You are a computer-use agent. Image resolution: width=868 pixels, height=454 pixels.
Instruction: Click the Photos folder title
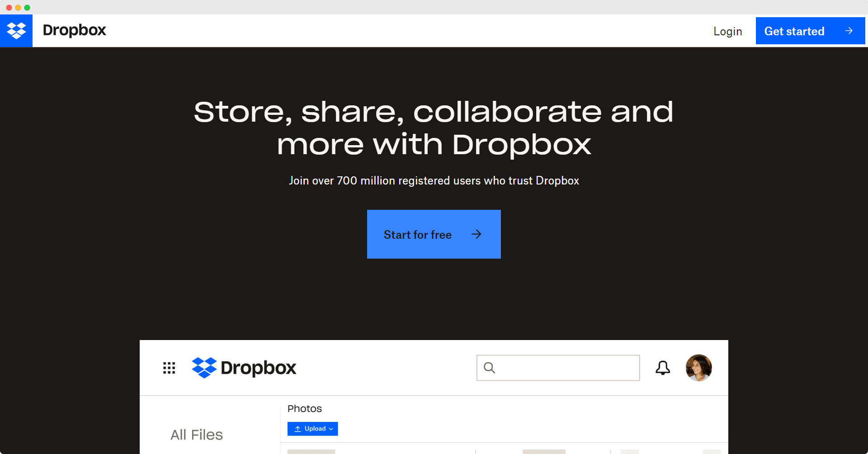tap(305, 409)
